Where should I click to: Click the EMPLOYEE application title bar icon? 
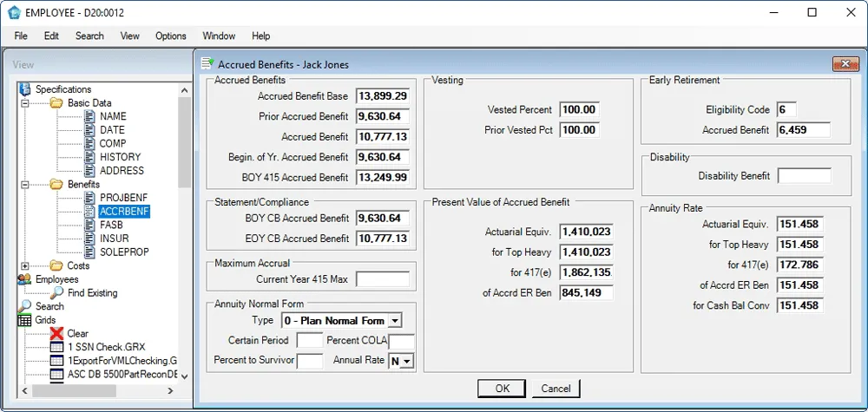click(x=15, y=12)
